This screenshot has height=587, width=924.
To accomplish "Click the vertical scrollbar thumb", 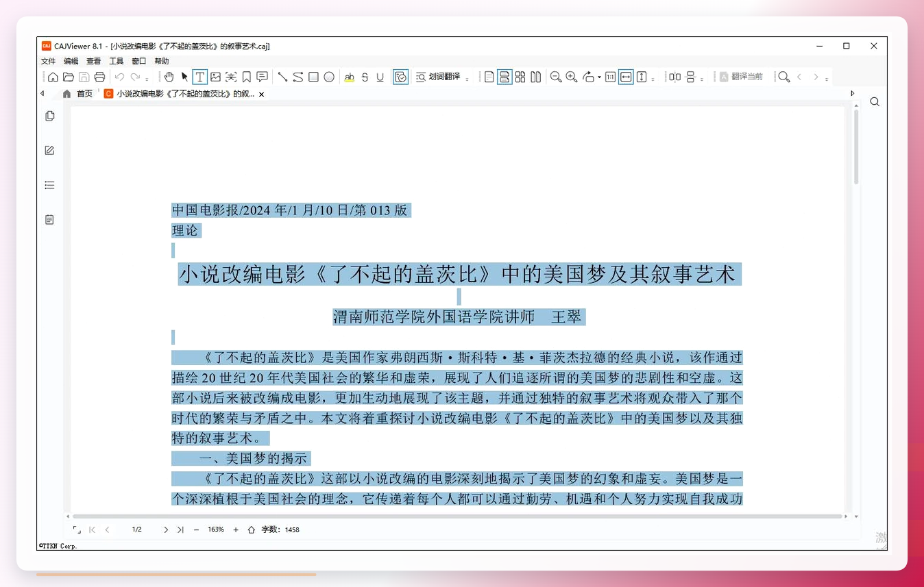I will coord(856,147).
